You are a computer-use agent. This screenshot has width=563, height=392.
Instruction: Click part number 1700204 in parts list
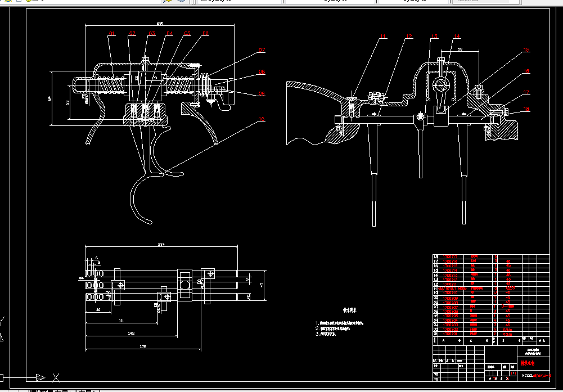451,320
